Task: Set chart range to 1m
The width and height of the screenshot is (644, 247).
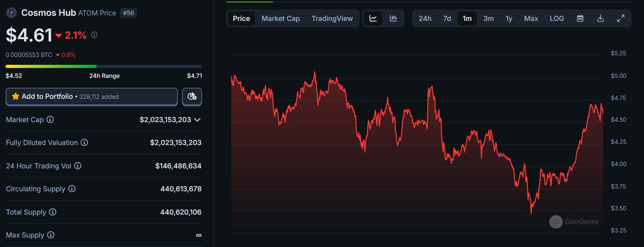Action: [467, 18]
